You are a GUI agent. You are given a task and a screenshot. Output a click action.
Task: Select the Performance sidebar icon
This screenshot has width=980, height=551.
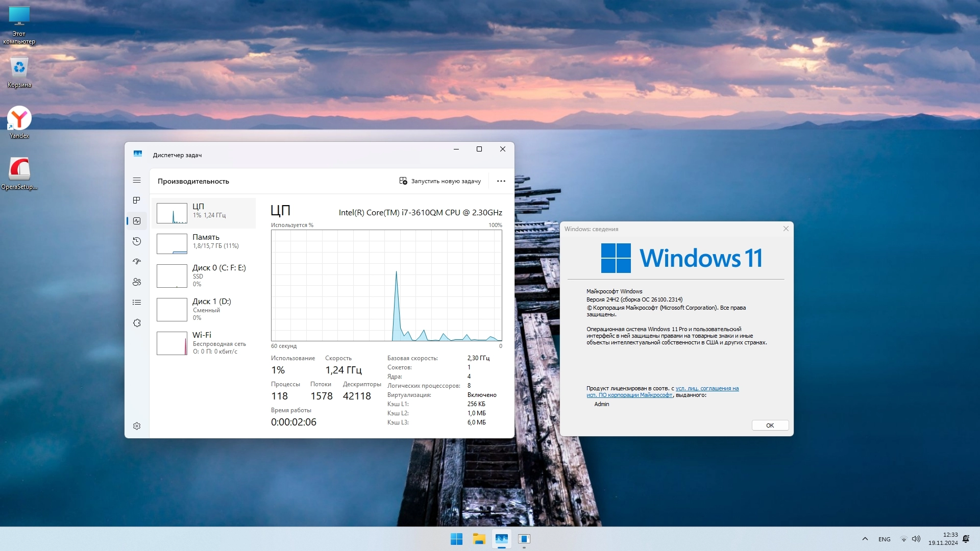click(x=137, y=221)
